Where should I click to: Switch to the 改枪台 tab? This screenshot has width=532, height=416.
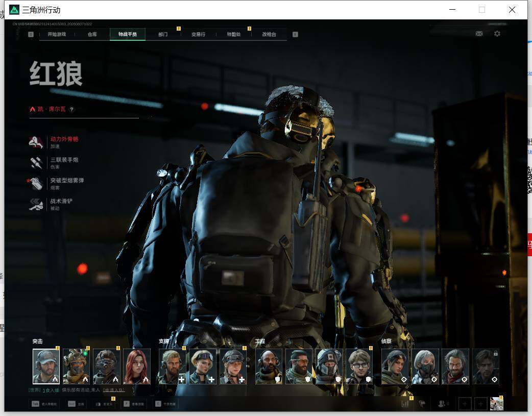click(269, 34)
